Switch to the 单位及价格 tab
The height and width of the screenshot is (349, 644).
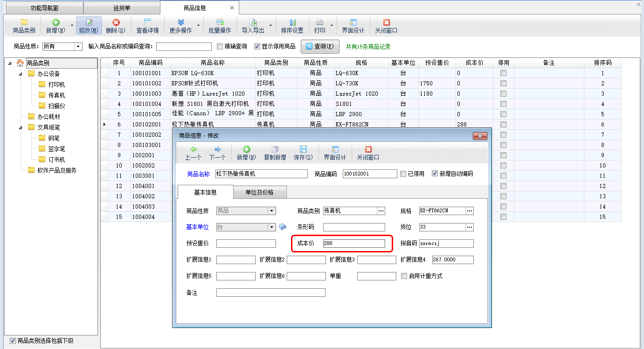[259, 192]
